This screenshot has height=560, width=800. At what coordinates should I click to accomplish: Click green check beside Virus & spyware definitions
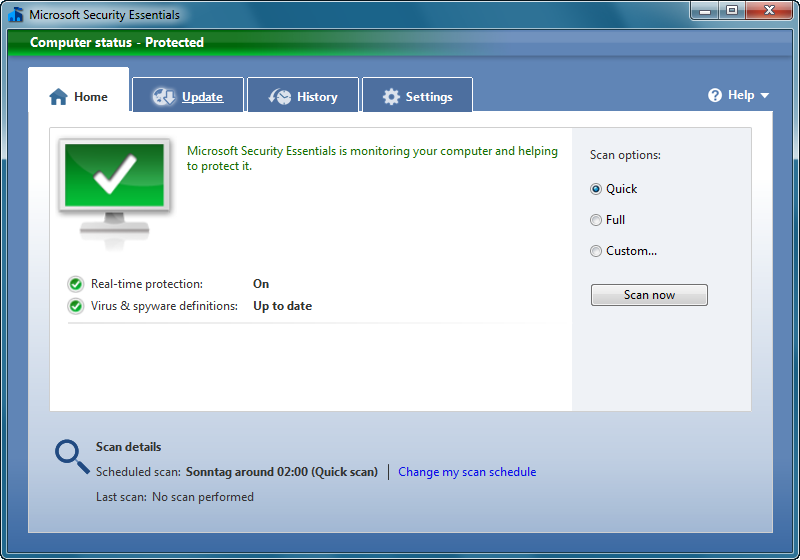(75, 306)
